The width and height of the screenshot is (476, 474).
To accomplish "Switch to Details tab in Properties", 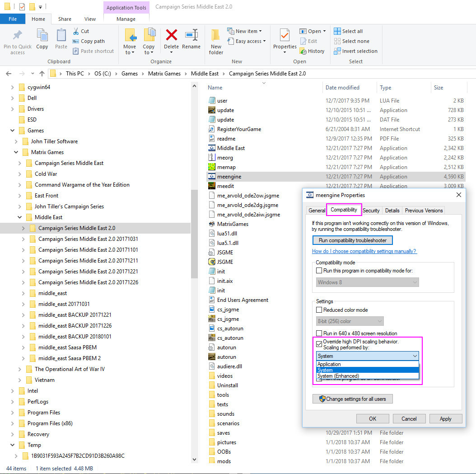I will coord(392,211).
